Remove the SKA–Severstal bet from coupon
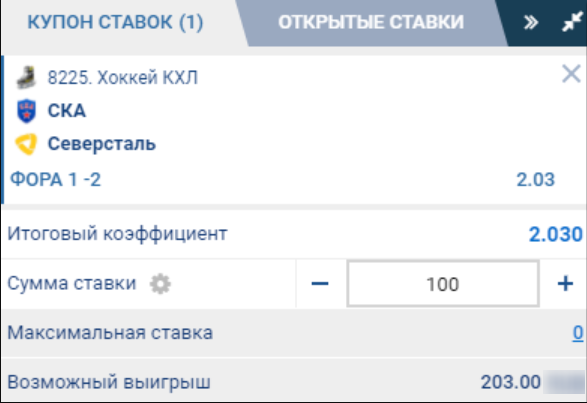The width and height of the screenshot is (587, 403). (571, 74)
